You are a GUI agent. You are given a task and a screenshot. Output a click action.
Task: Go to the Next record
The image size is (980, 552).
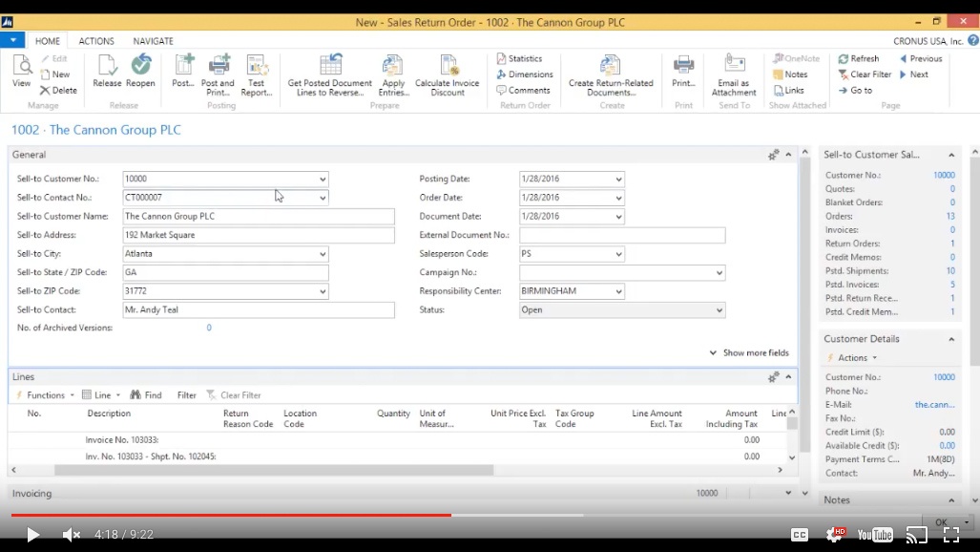[914, 74]
